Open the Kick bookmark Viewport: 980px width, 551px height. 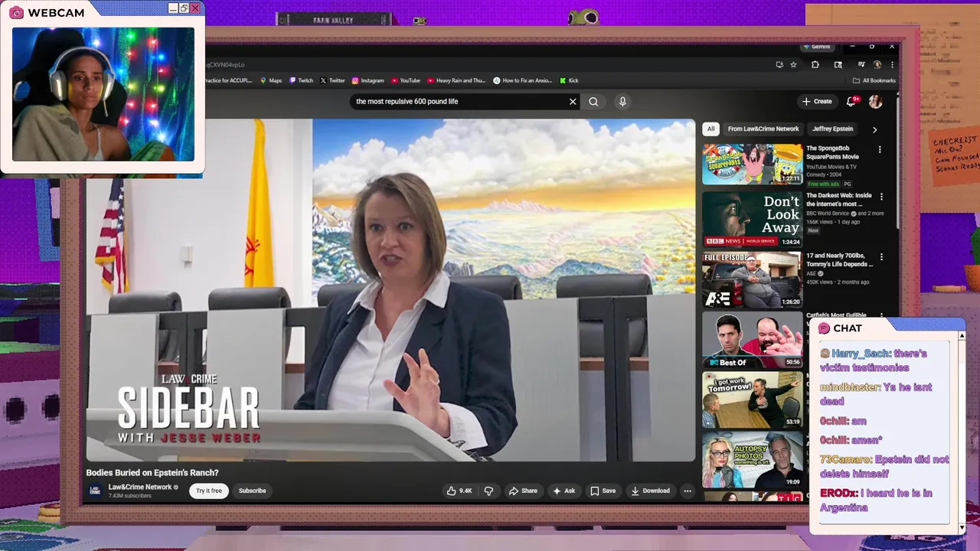click(x=569, y=80)
